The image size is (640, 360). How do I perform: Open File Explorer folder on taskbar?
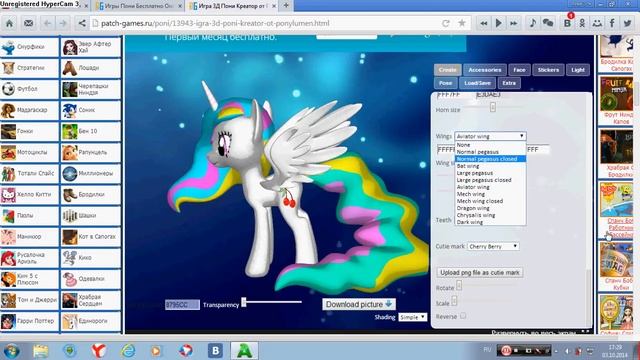[40, 351]
